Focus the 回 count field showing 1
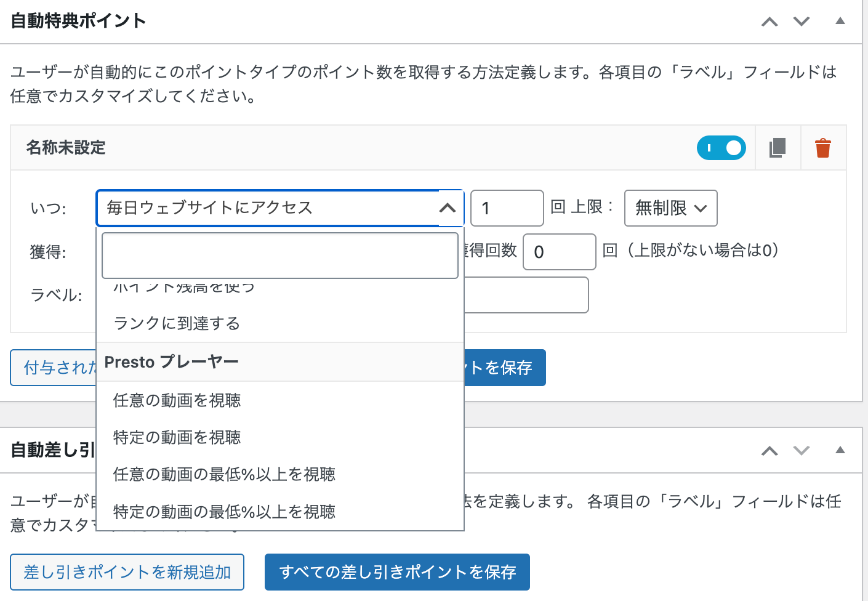 [x=507, y=208]
